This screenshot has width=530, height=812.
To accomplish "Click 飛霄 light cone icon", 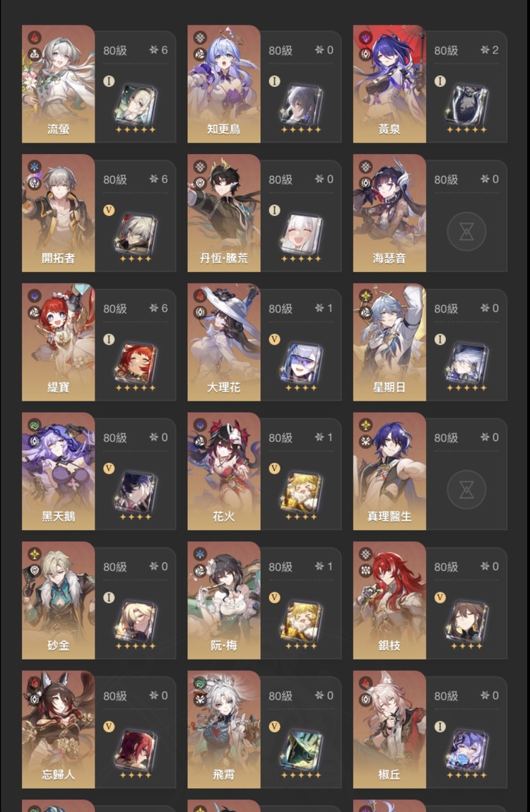I will coord(301,751).
